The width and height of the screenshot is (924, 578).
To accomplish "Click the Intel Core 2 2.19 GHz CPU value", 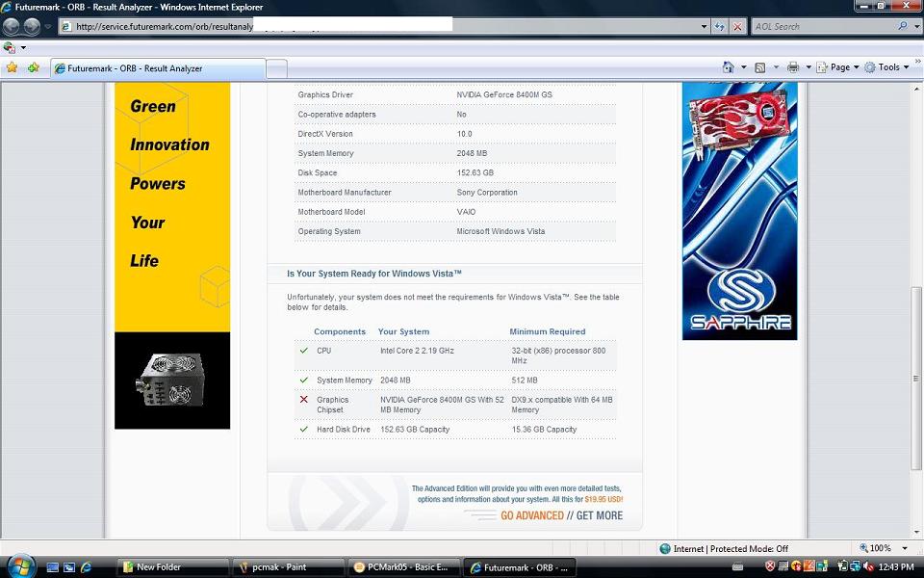I will coord(417,351).
